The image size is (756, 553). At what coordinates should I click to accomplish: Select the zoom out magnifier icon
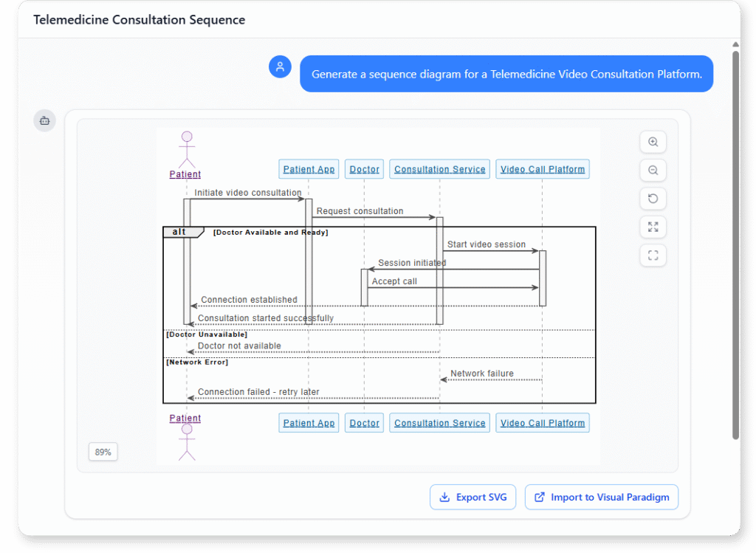[653, 170]
